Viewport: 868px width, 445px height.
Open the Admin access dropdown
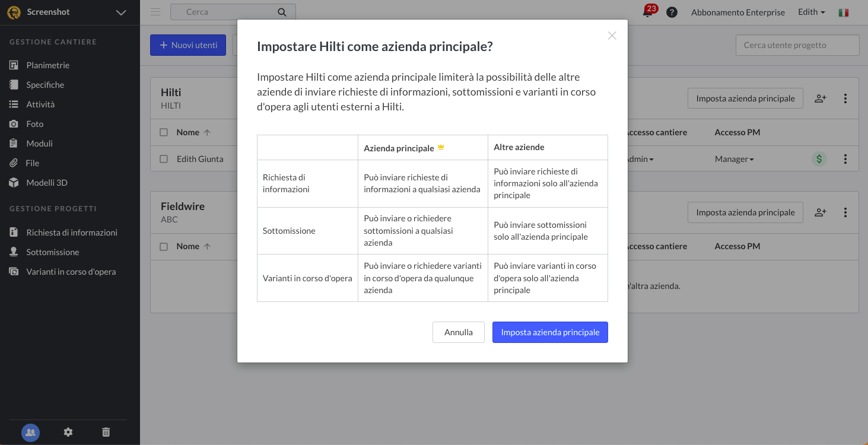coord(640,159)
